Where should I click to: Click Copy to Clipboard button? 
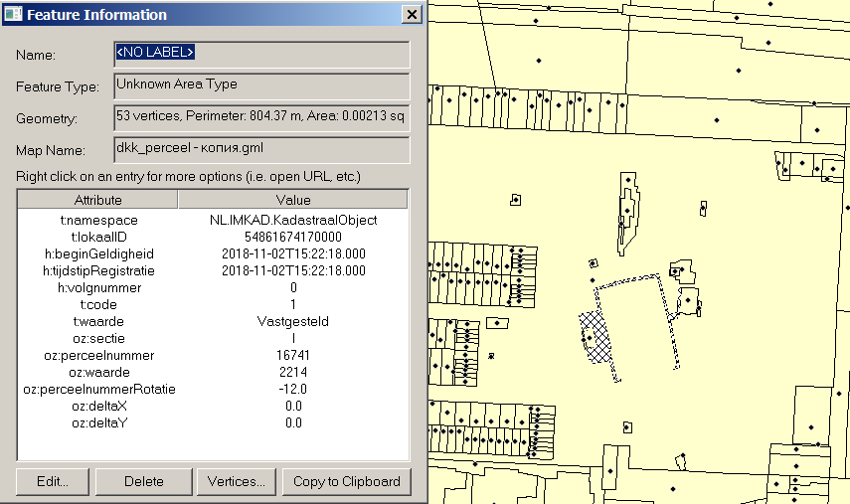point(346,481)
